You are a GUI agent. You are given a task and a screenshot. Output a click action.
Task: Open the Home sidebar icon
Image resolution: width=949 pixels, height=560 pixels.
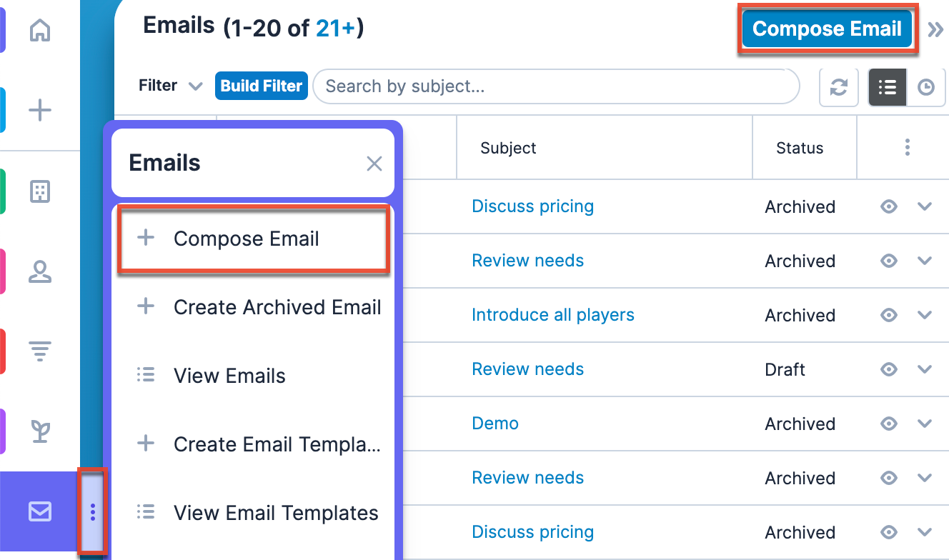pos(39,30)
